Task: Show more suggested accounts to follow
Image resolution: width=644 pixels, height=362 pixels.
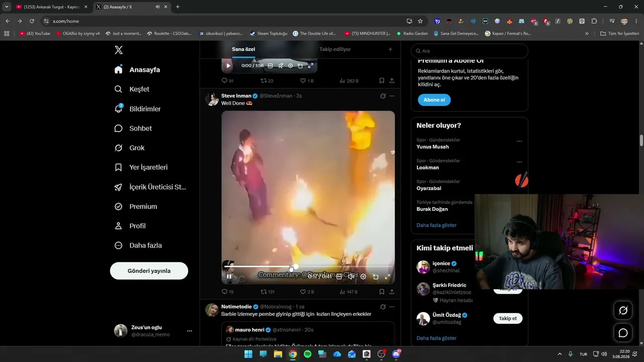Action: tap(437, 338)
